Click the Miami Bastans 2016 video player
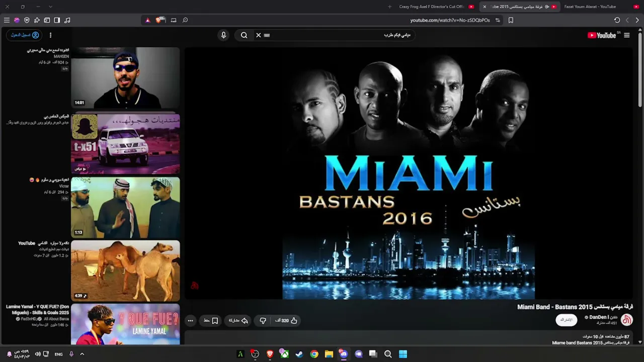Screen dimensions: 644x362 coord(409,173)
